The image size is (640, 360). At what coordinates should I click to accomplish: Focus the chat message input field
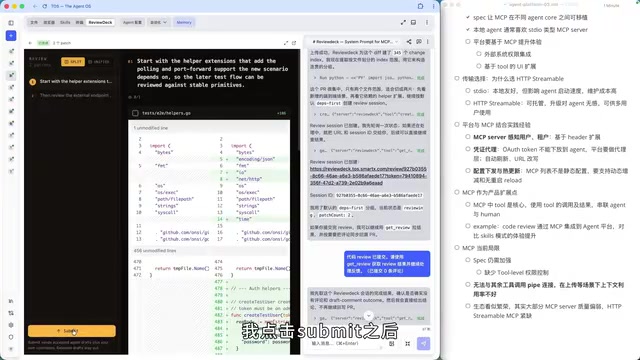tap(347, 344)
